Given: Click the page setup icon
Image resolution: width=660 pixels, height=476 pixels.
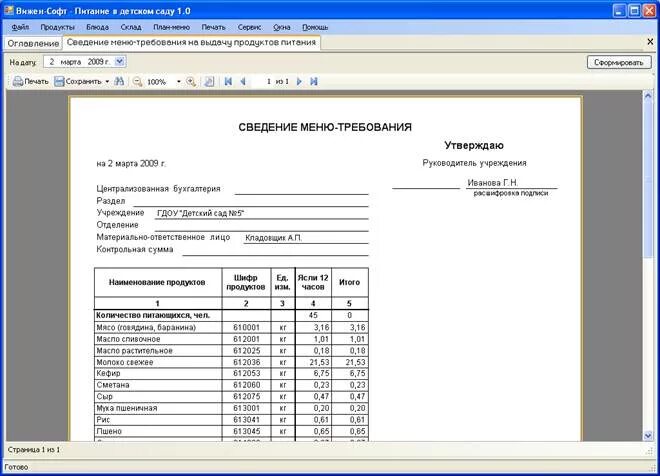Looking at the screenshot, I should (x=209, y=81).
